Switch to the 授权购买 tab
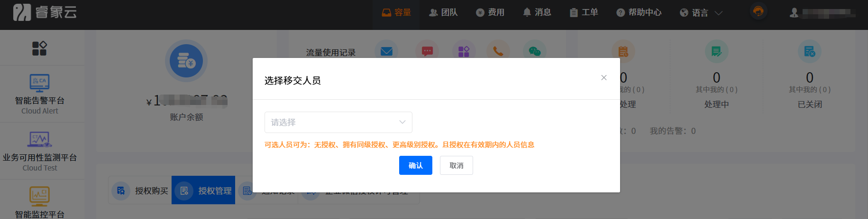The image size is (868, 219). coord(140,190)
